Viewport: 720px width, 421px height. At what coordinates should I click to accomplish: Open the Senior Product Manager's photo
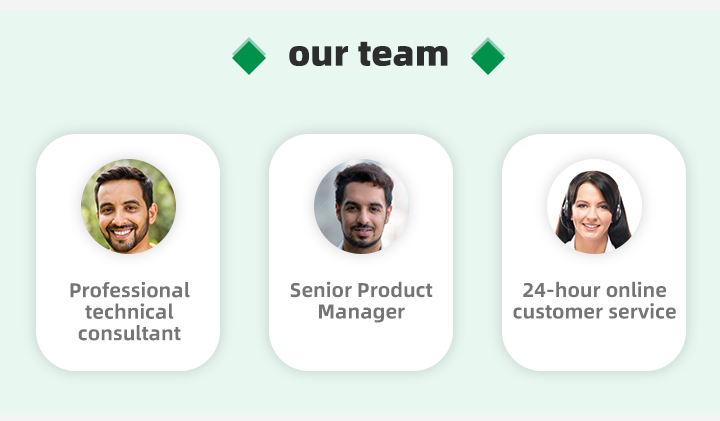pos(361,206)
